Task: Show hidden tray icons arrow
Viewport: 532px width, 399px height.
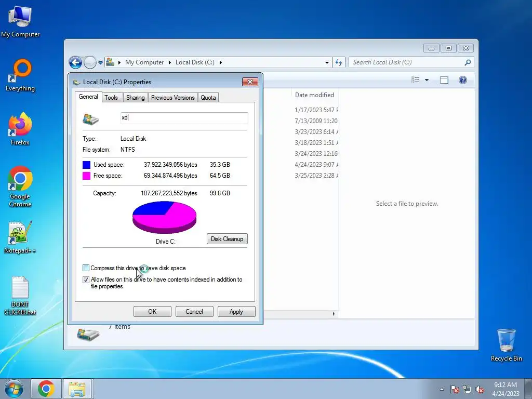Action: tap(442, 389)
